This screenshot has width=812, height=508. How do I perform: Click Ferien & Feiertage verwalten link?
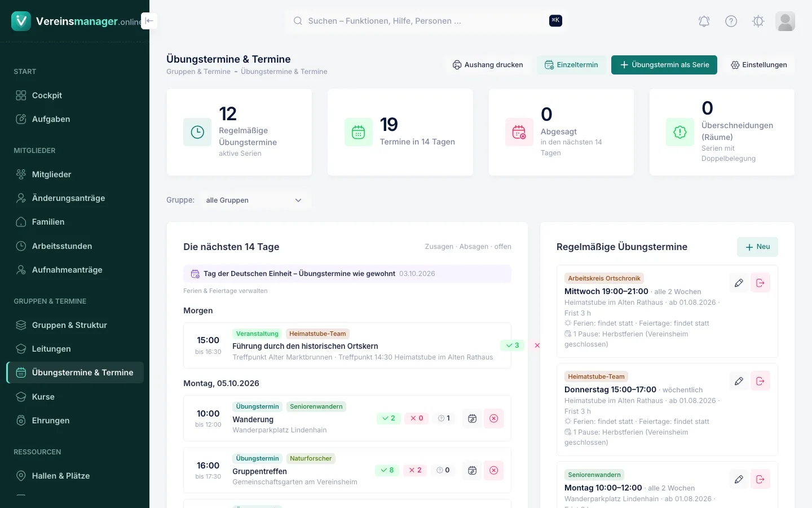tap(226, 291)
